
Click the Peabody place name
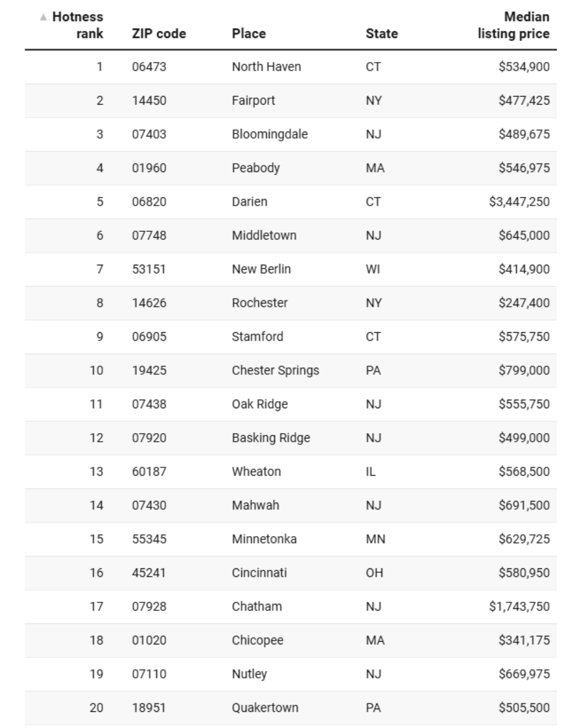(255, 168)
